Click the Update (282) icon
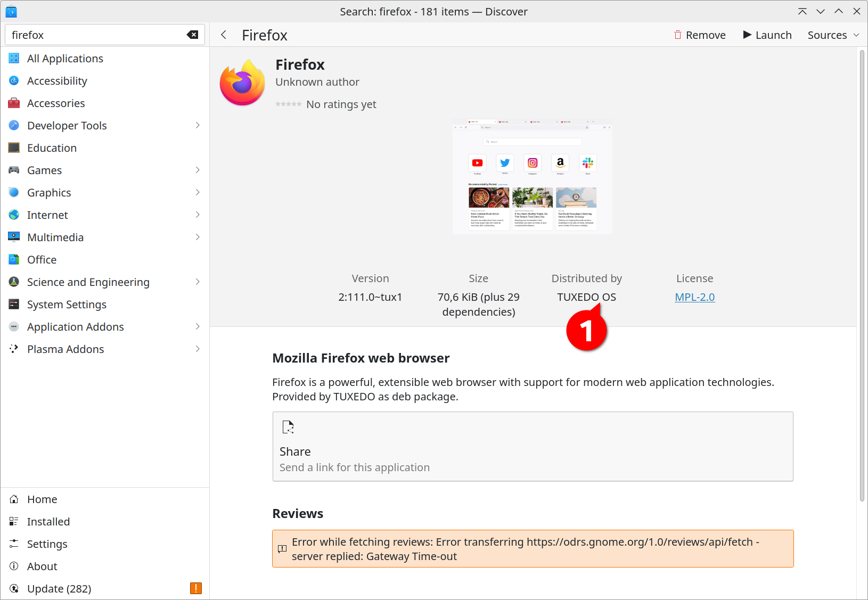 [x=14, y=589]
